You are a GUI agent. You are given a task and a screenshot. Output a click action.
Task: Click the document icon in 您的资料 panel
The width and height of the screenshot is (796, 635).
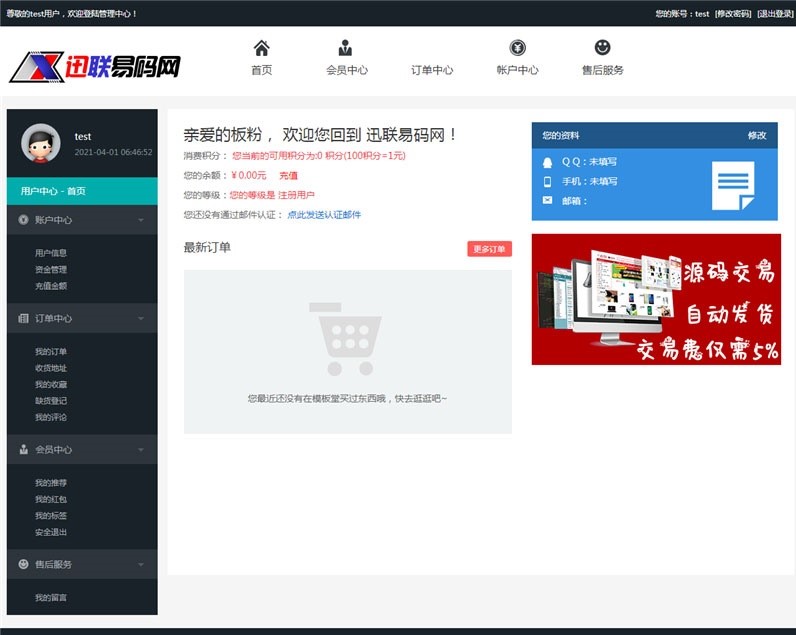(732, 185)
